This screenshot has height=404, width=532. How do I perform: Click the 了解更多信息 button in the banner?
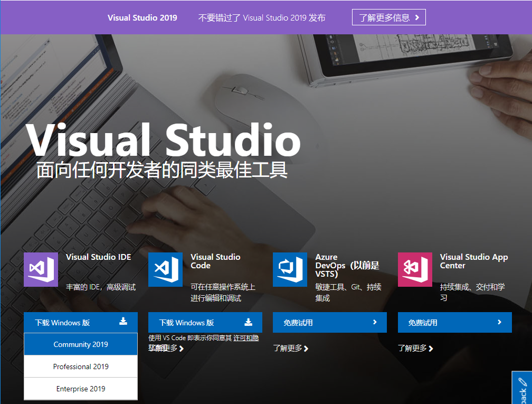point(389,17)
